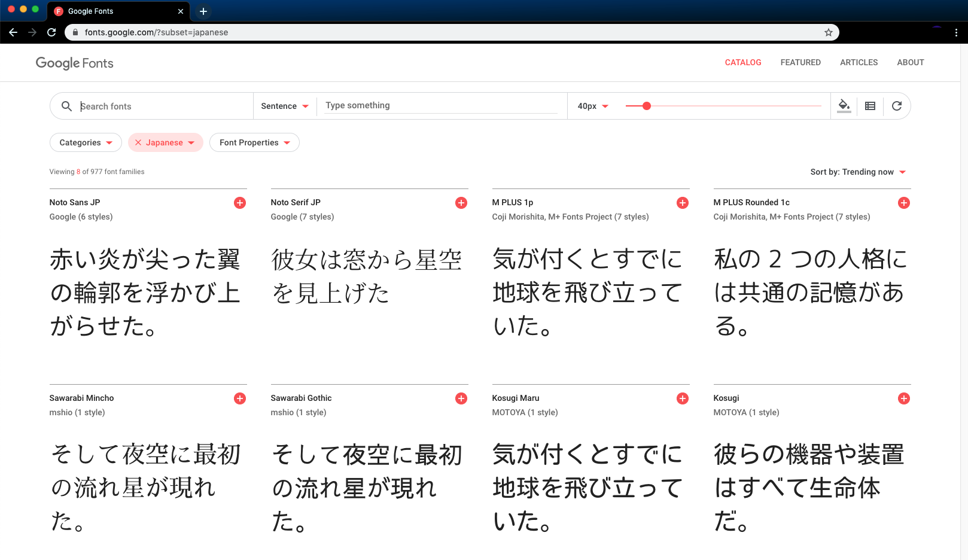
Task: Go to the ABOUT tab
Action: pyautogui.click(x=911, y=62)
